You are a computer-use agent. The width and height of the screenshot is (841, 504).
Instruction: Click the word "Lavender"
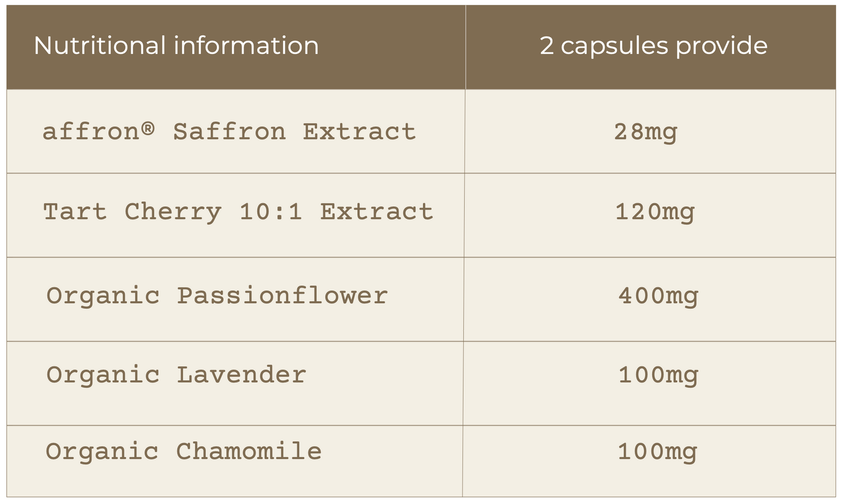click(241, 375)
